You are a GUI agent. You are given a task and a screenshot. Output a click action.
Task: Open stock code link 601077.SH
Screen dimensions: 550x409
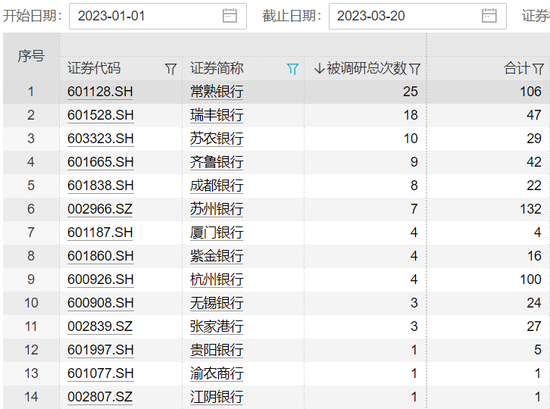coord(100,374)
